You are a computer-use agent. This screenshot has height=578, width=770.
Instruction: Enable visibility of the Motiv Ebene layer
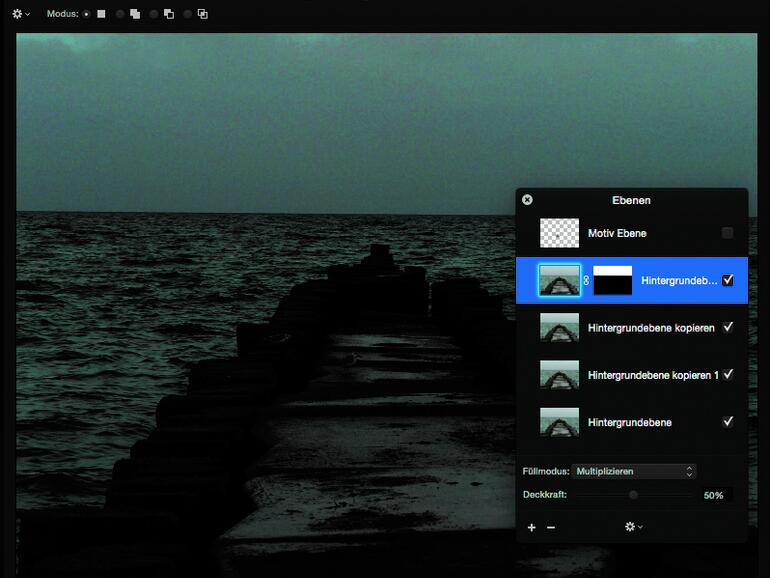pyautogui.click(x=727, y=233)
